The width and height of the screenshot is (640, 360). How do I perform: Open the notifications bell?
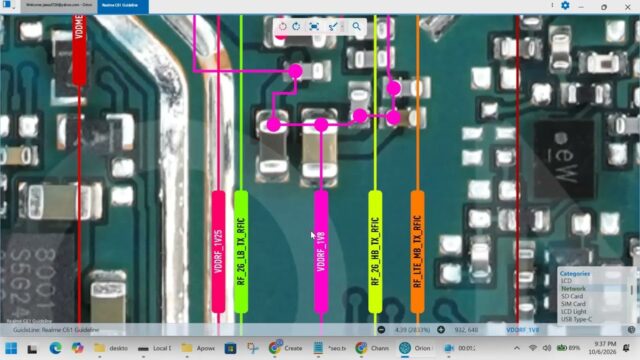click(x=626, y=348)
